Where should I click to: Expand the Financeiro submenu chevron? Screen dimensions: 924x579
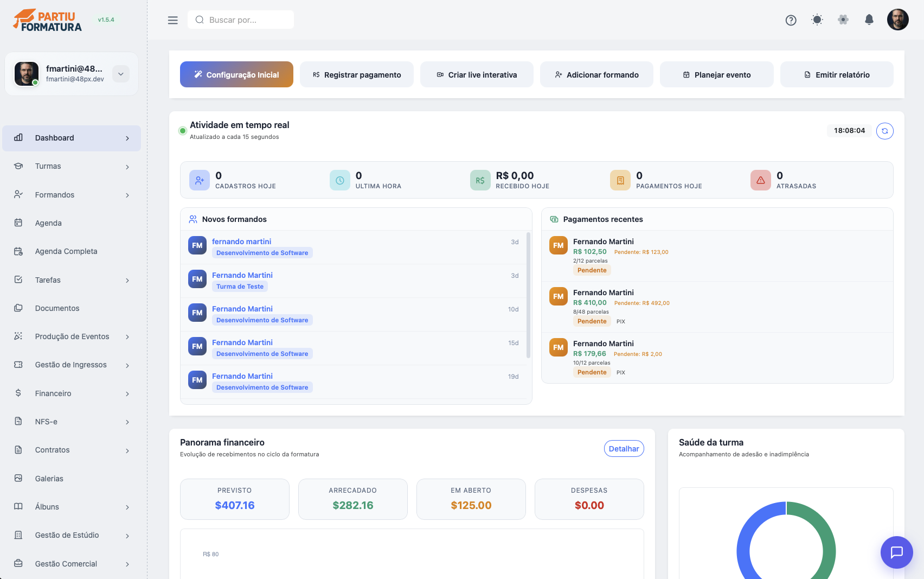[x=127, y=393]
